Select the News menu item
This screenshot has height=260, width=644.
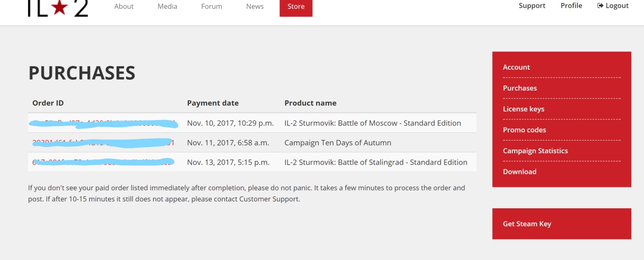[x=255, y=6]
